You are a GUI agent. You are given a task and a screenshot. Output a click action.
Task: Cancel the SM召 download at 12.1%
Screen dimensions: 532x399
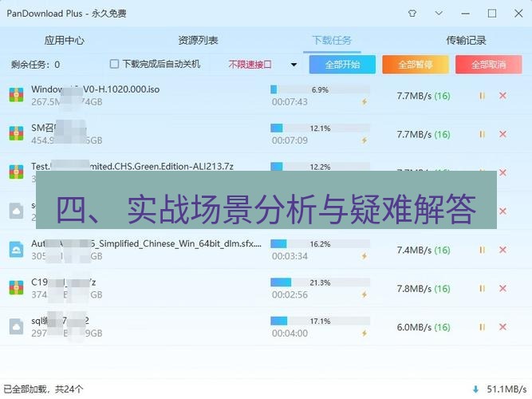tap(502, 135)
